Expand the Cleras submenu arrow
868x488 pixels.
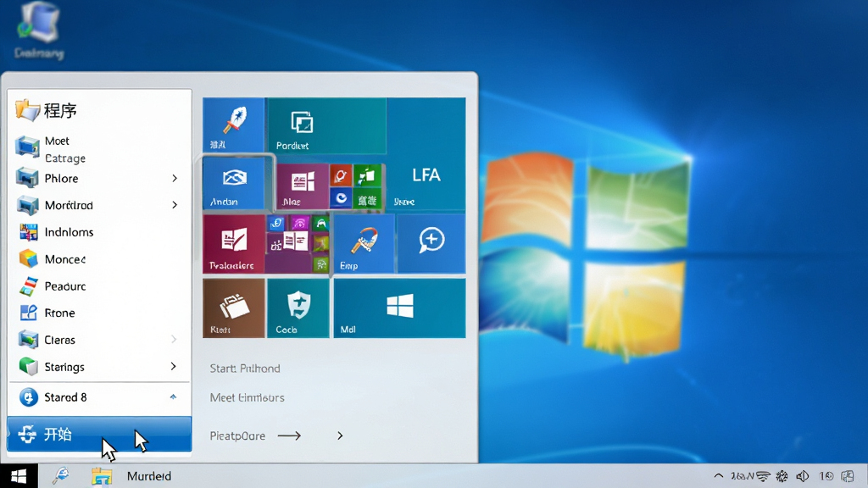pyautogui.click(x=174, y=339)
